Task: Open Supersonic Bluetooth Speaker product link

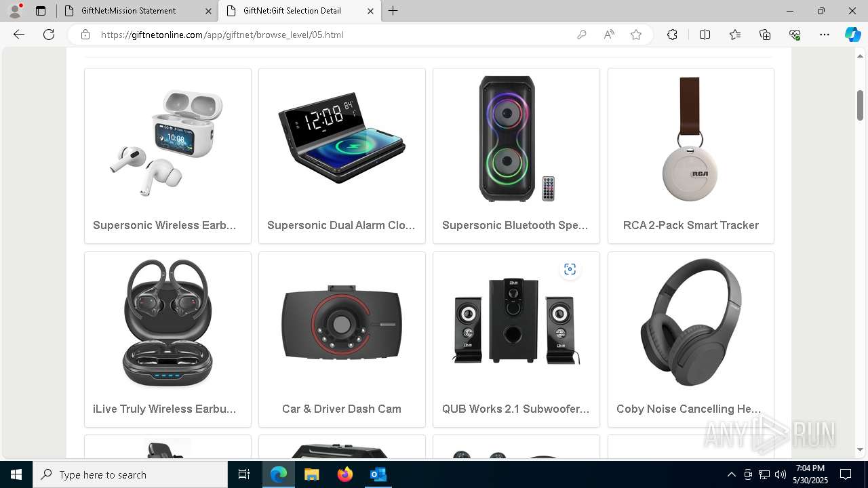Action: [x=515, y=225]
